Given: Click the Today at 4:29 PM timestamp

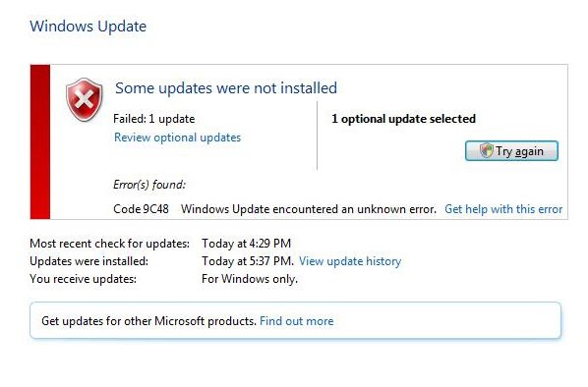Looking at the screenshot, I should (247, 244).
